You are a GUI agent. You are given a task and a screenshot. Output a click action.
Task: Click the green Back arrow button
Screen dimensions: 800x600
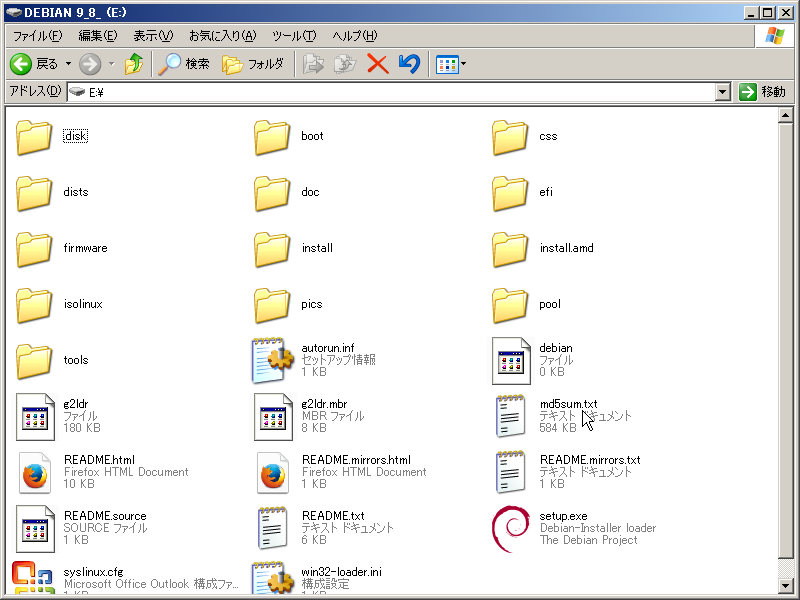21,64
